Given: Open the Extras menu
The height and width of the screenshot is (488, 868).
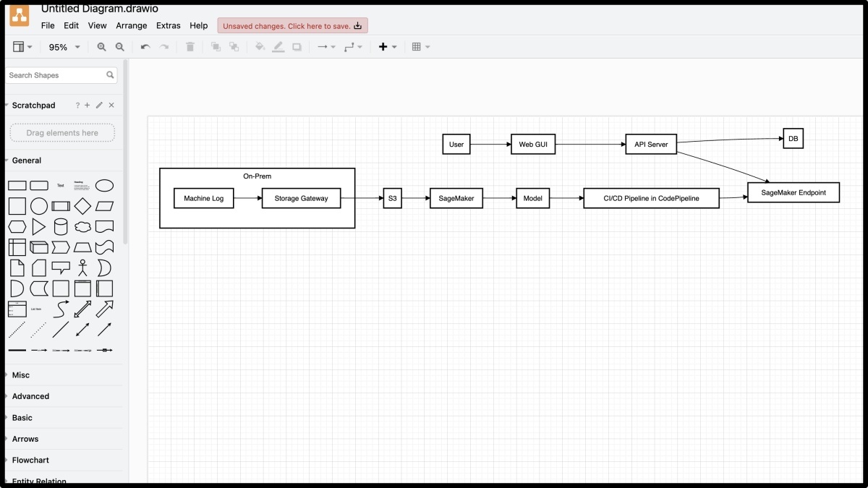Looking at the screenshot, I should point(168,25).
